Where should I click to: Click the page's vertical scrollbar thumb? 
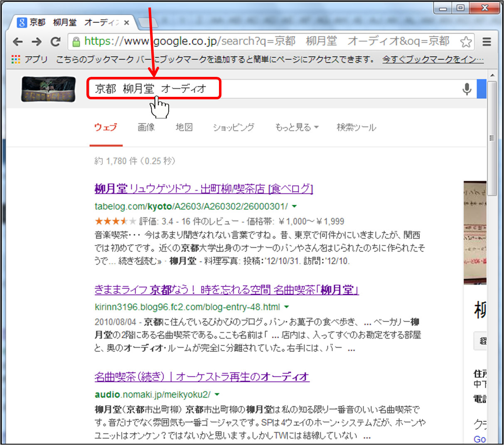(x=492, y=138)
